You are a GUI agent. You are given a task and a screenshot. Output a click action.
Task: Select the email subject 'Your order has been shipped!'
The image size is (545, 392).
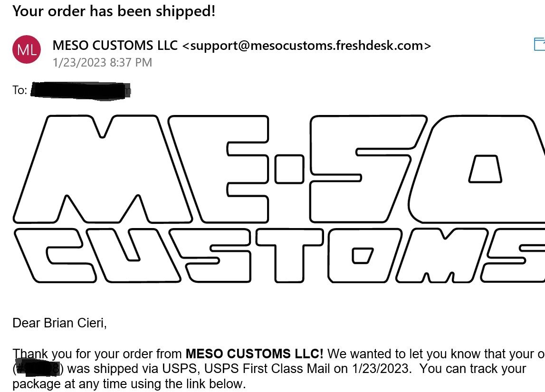pyautogui.click(x=114, y=11)
